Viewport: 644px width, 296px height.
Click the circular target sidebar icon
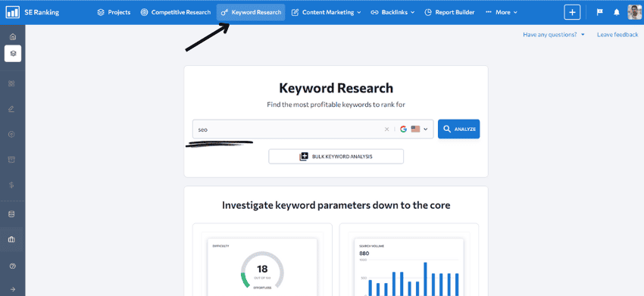coord(11,134)
